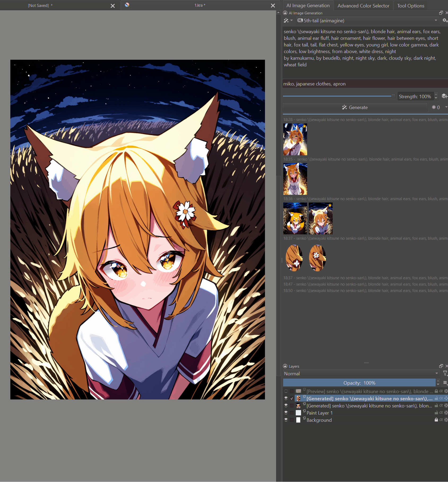Toggle alpha inheritance on Paint Layer 1
Image resolution: width=448 pixels, height=482 pixels.
pos(441,412)
